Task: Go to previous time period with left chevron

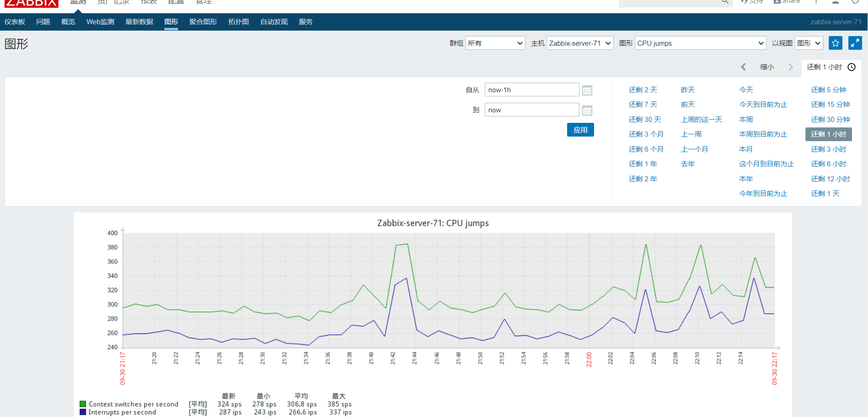Action: pos(743,67)
